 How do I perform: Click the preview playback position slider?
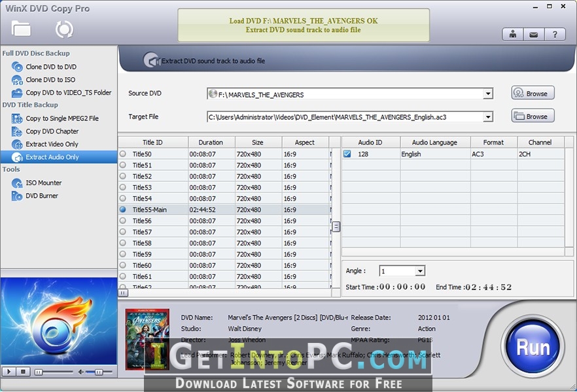(38, 372)
